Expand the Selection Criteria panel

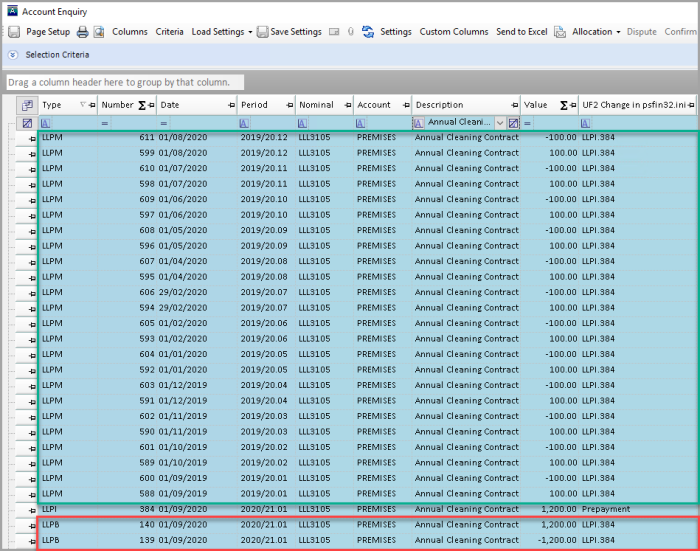click(14, 54)
